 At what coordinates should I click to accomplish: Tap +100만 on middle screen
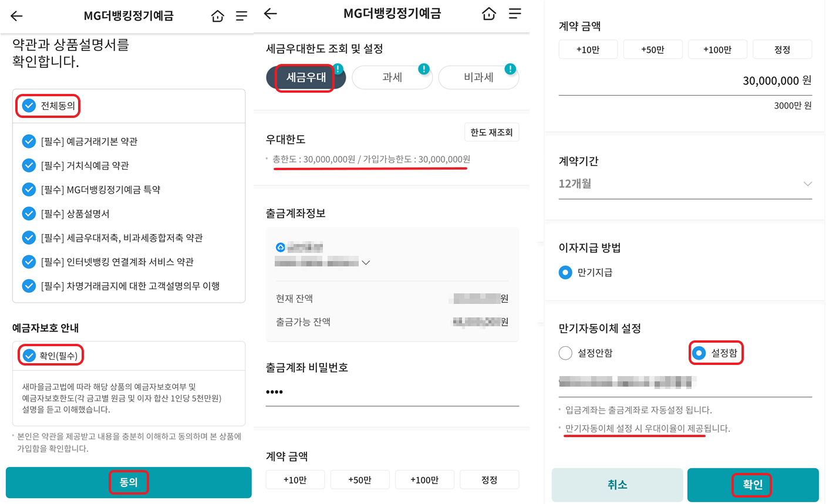[x=424, y=479]
